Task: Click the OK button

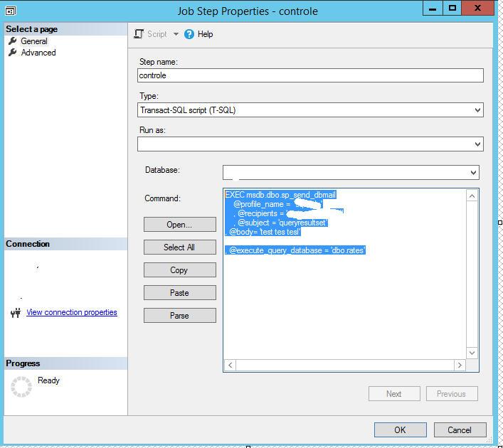Action: pyautogui.click(x=400, y=430)
